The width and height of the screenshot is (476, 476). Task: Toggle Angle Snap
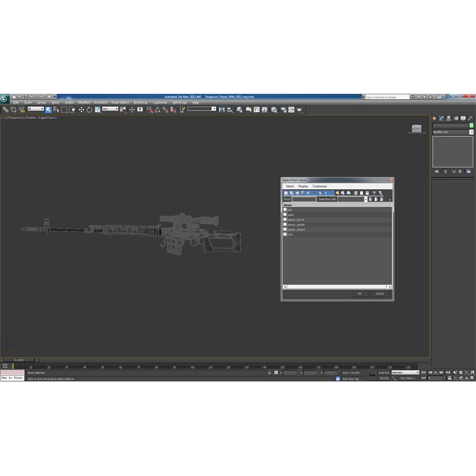pyautogui.click(x=157, y=110)
